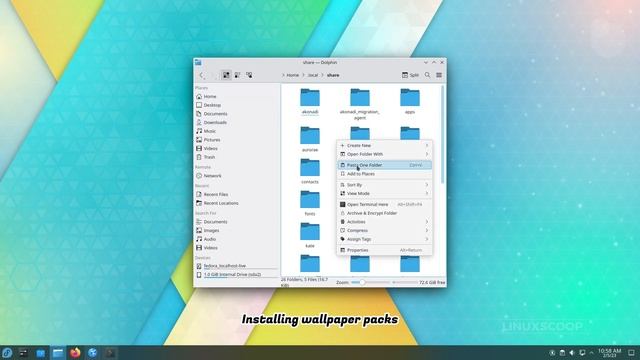Open Documents under Places

[237, 114]
